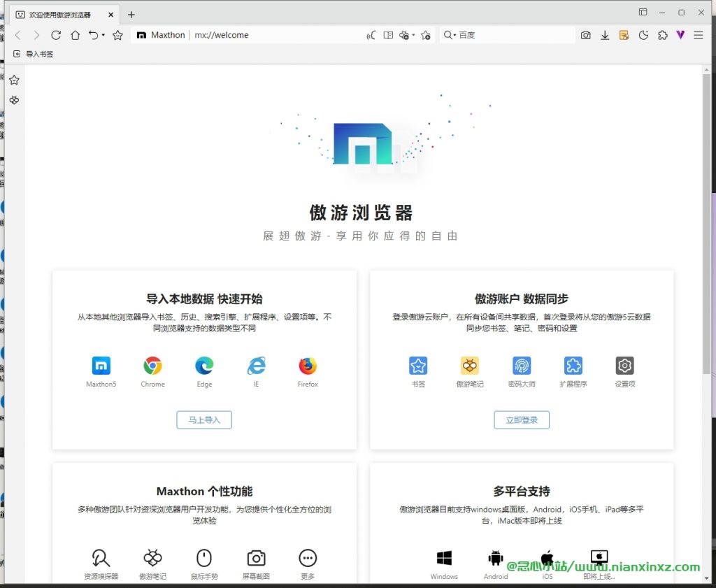
Task: Open a new tab
Action: pos(131,15)
